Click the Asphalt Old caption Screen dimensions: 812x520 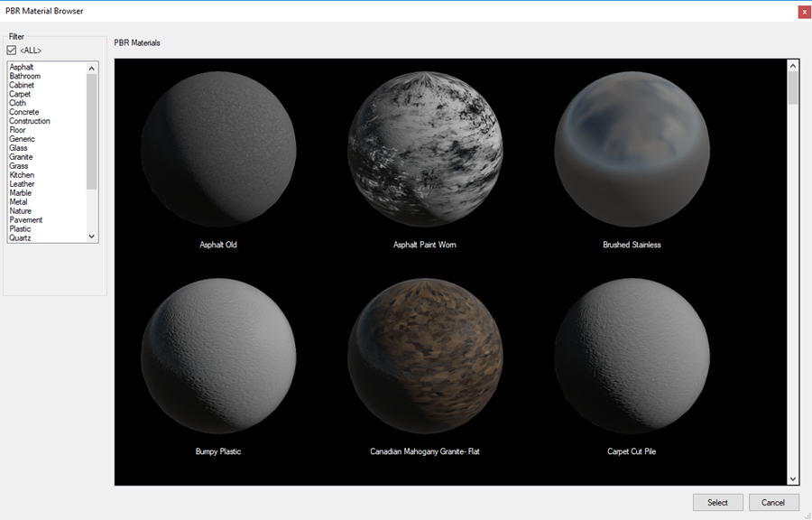pyautogui.click(x=218, y=245)
